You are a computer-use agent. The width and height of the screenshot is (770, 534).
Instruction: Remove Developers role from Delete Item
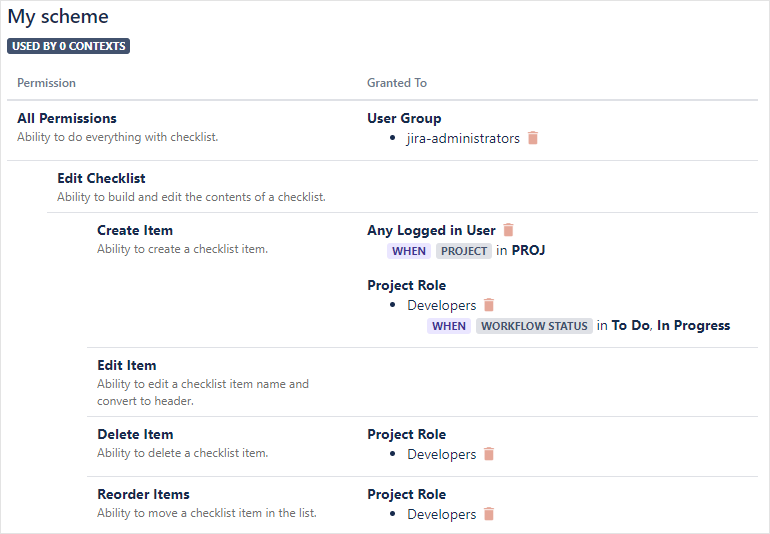(489, 454)
